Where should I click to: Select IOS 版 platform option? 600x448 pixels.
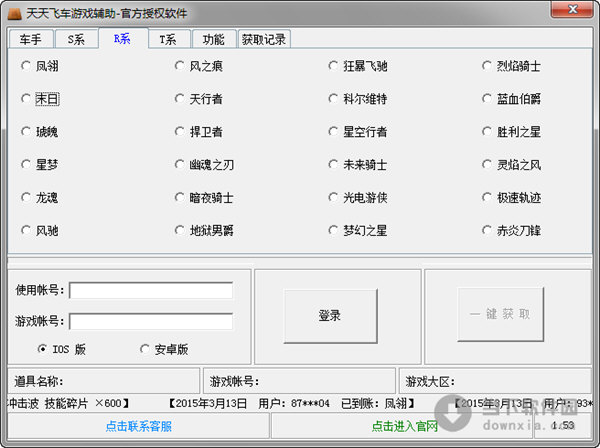tap(43, 349)
